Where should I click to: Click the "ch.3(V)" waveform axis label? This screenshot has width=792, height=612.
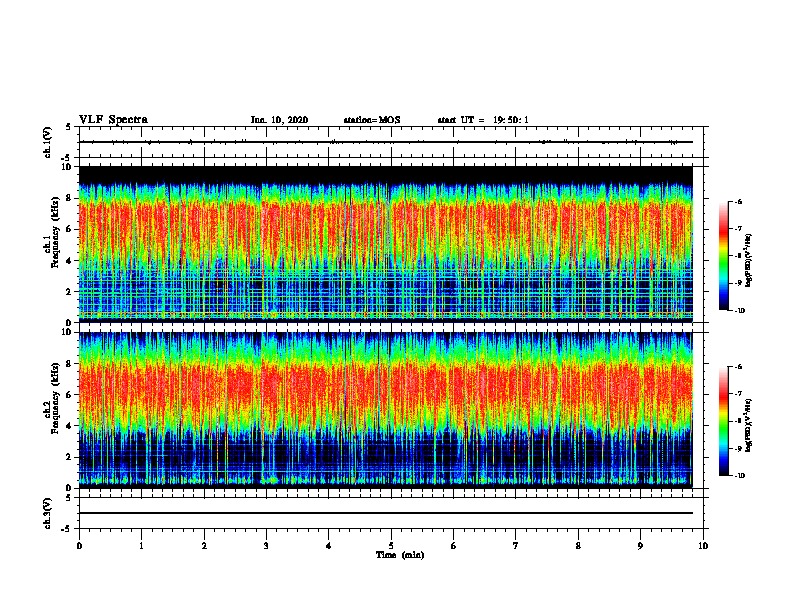(x=48, y=513)
